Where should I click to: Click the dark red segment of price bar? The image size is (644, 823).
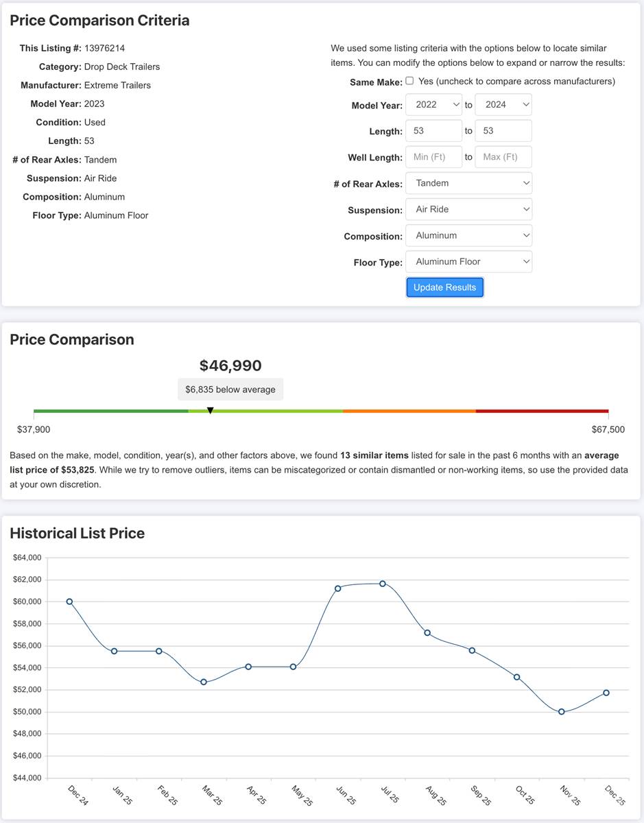click(x=542, y=411)
